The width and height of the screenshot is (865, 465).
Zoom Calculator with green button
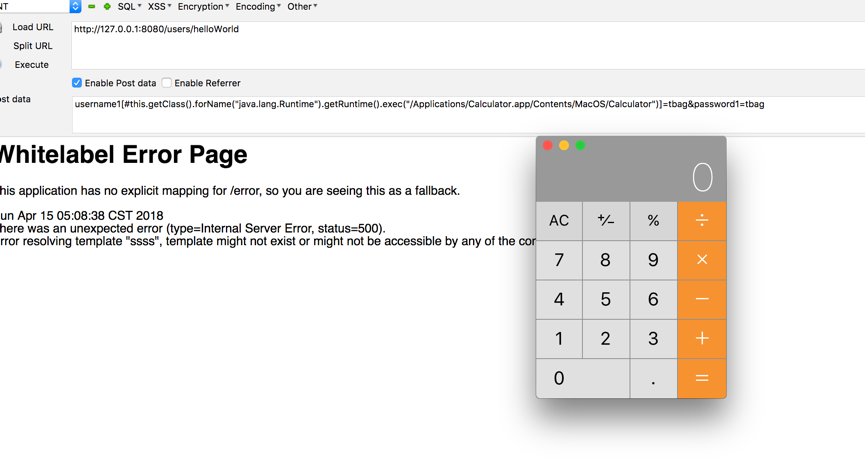(x=580, y=145)
